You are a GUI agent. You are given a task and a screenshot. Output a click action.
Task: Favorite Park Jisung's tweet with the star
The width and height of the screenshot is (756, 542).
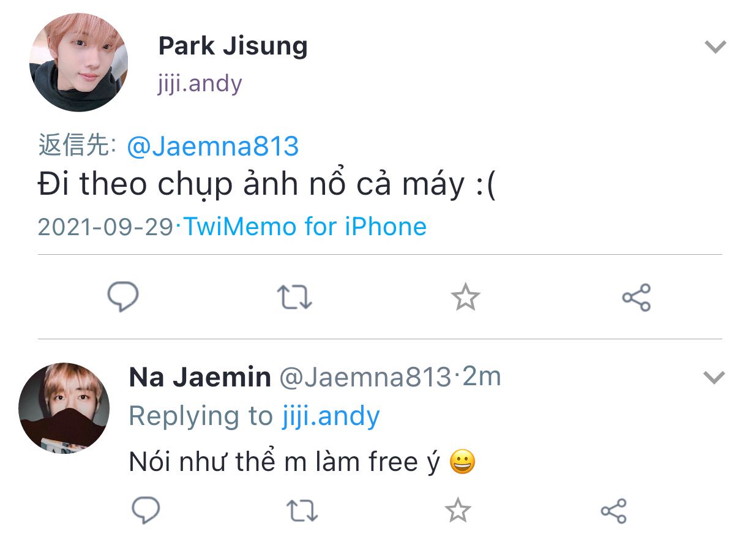[465, 297]
